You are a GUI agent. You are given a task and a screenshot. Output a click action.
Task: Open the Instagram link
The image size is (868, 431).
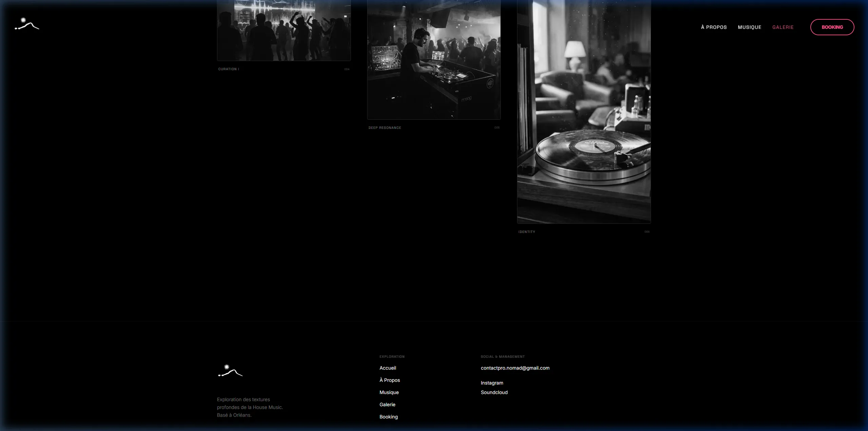(x=492, y=383)
